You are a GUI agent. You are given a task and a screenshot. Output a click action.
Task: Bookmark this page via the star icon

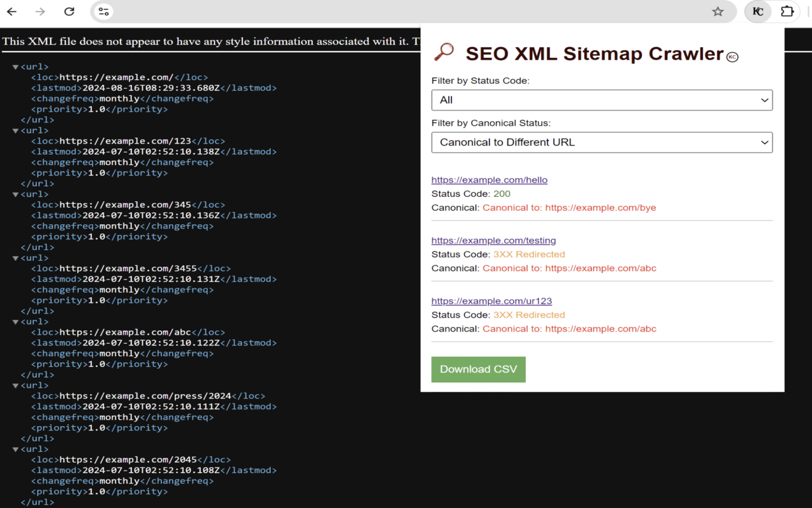[717, 11]
